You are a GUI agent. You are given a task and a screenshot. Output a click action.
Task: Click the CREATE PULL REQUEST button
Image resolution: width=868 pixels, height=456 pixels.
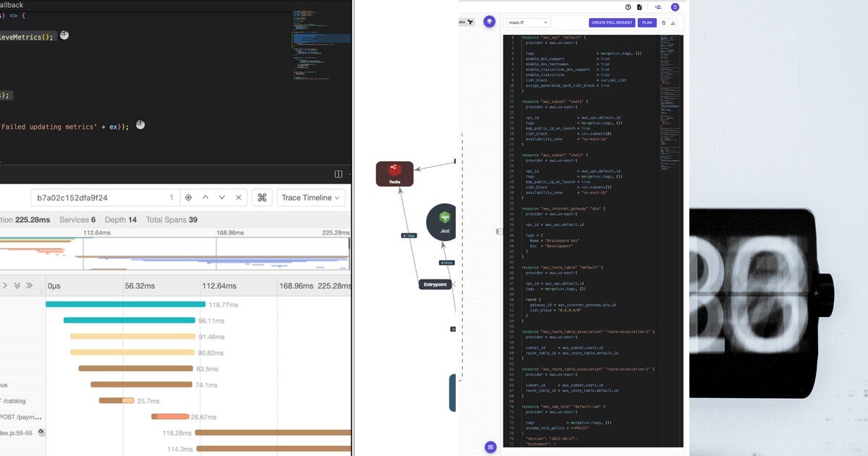612,22
